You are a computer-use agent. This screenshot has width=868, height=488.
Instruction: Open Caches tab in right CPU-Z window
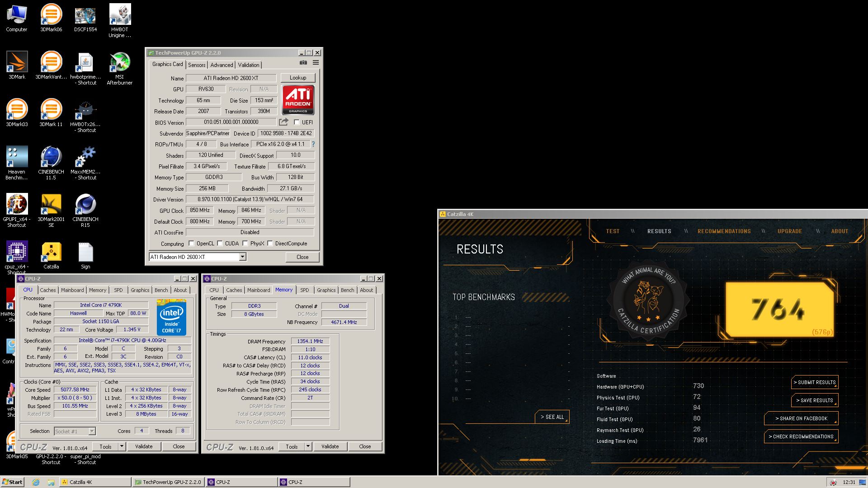click(x=234, y=290)
